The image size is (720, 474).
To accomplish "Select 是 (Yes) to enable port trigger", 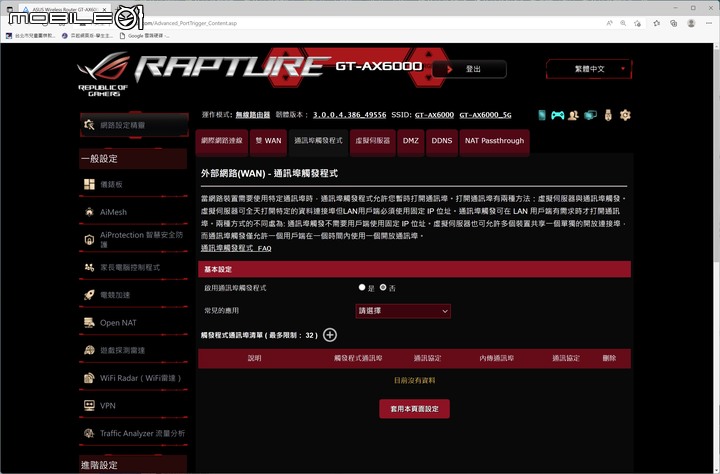I will (x=362, y=287).
